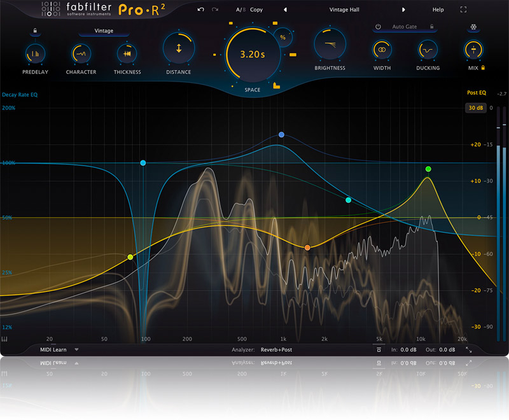Image resolution: width=509 pixels, height=420 pixels.
Task: Click the Distance knob
Action: 179,48
